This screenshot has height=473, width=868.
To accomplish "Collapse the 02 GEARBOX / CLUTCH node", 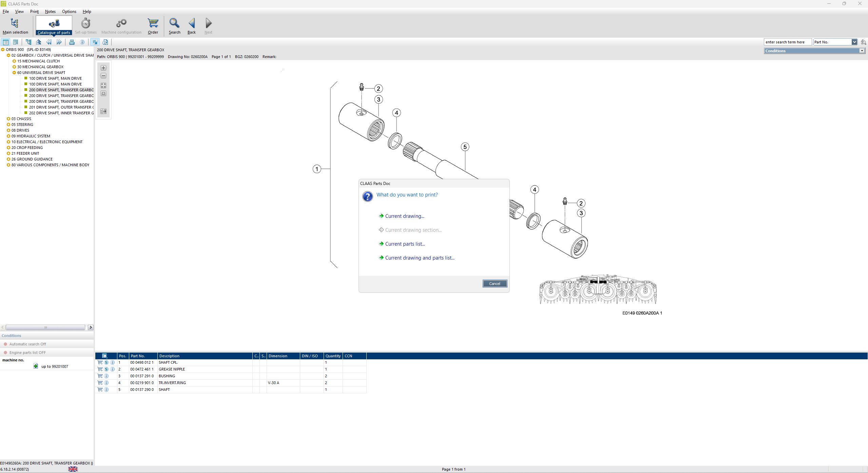I will coord(8,55).
